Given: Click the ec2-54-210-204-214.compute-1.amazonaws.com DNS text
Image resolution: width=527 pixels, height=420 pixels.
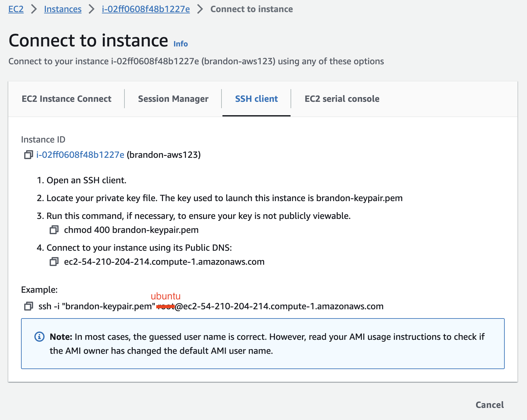Looking at the screenshot, I should point(164,262).
